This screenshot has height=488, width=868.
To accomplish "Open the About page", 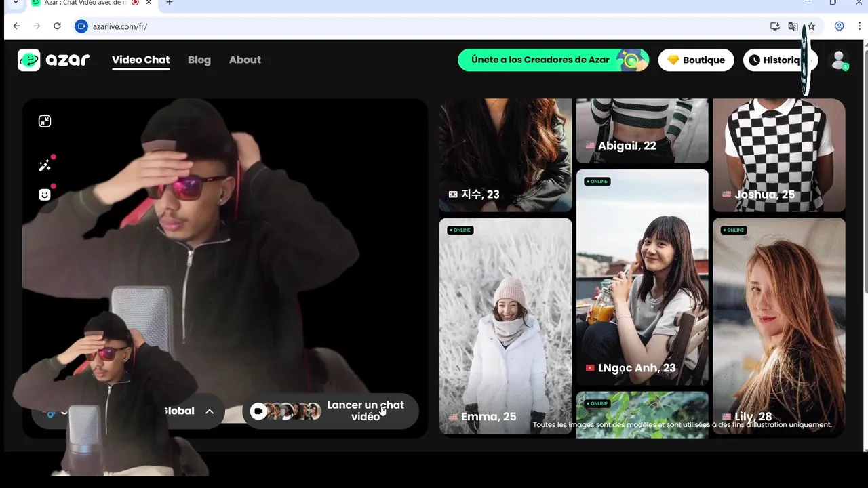I will [x=245, y=60].
